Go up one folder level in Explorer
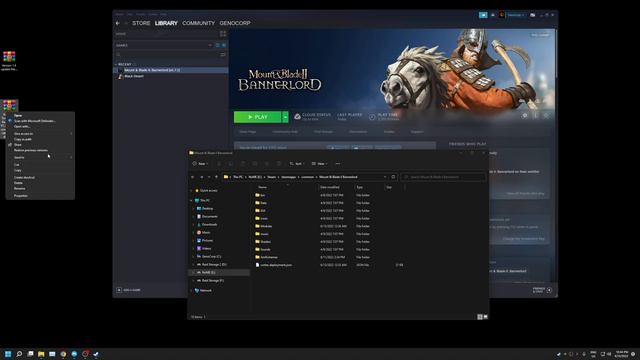640x360 pixels. pyautogui.click(x=216, y=177)
